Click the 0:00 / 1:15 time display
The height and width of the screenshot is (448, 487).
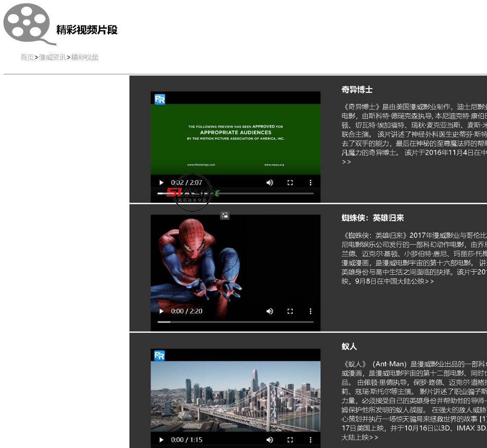click(186, 440)
